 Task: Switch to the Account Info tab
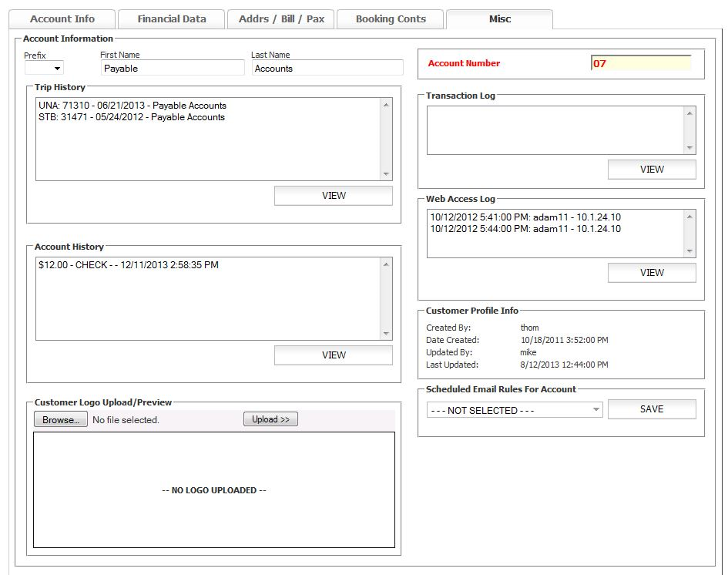pos(62,19)
